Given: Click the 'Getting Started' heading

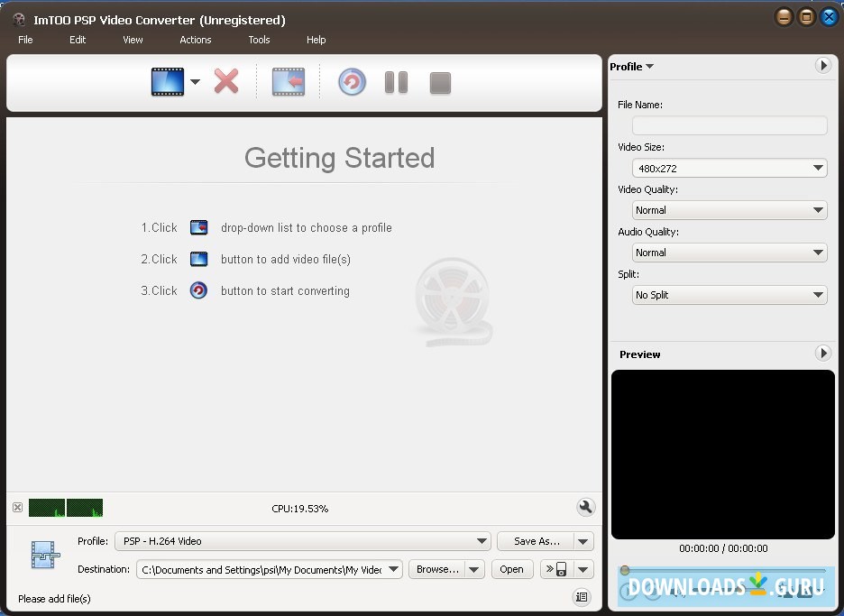Looking at the screenshot, I should [x=340, y=158].
